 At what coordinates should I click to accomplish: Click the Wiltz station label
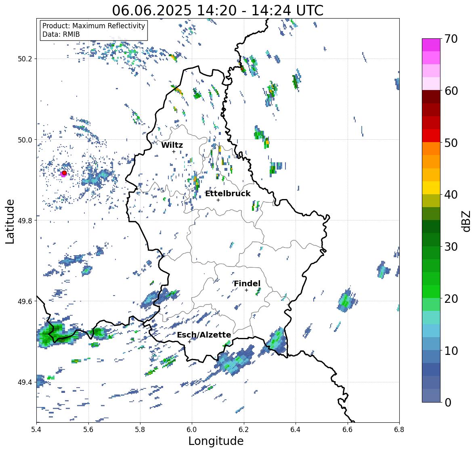point(172,145)
